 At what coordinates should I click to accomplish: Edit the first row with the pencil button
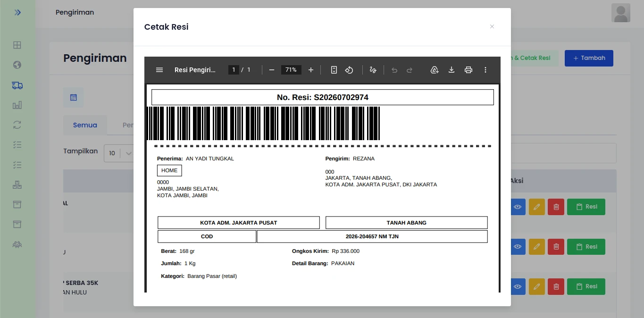pos(537,207)
